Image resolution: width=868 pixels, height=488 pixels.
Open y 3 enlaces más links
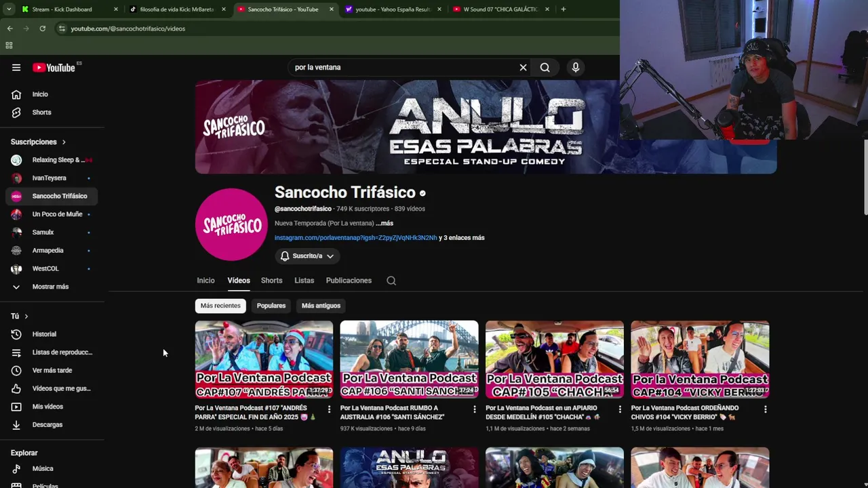point(462,238)
